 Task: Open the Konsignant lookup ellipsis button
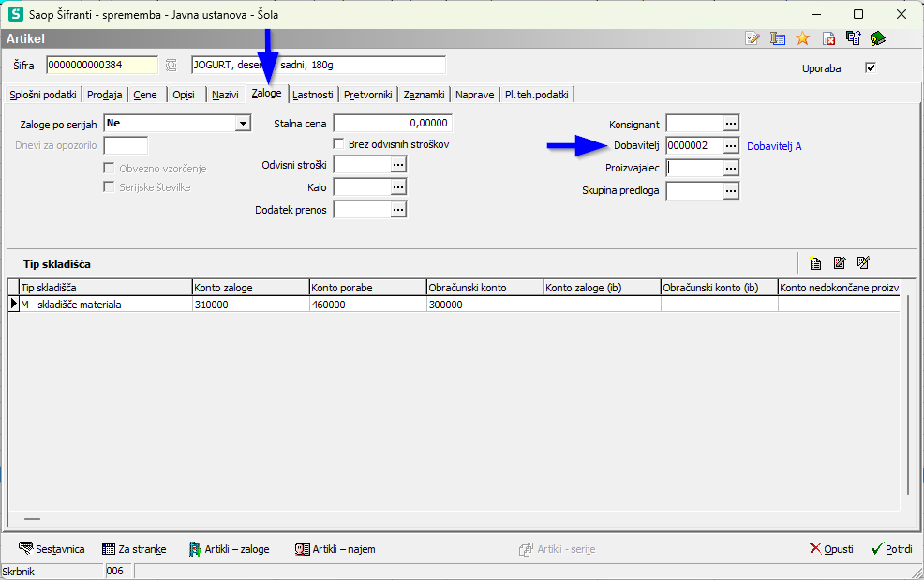click(x=731, y=123)
